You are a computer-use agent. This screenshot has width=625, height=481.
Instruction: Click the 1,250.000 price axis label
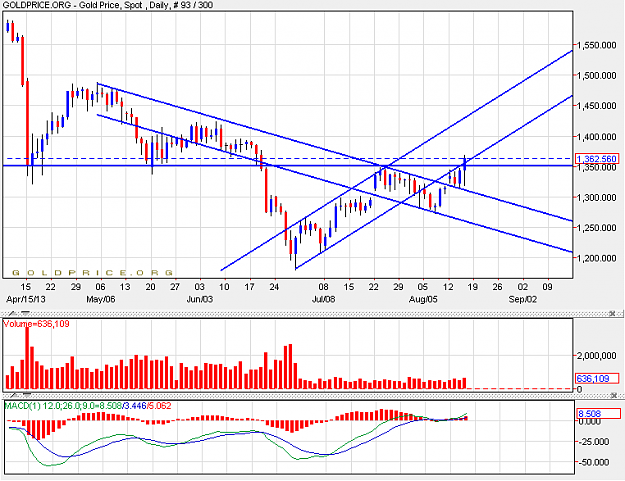point(597,228)
